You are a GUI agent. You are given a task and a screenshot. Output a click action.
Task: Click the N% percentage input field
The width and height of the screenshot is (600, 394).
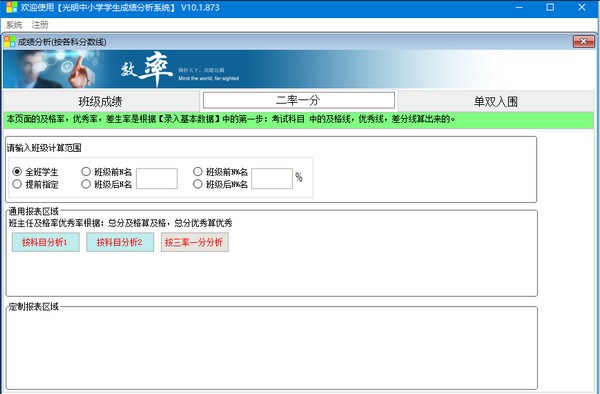point(272,178)
